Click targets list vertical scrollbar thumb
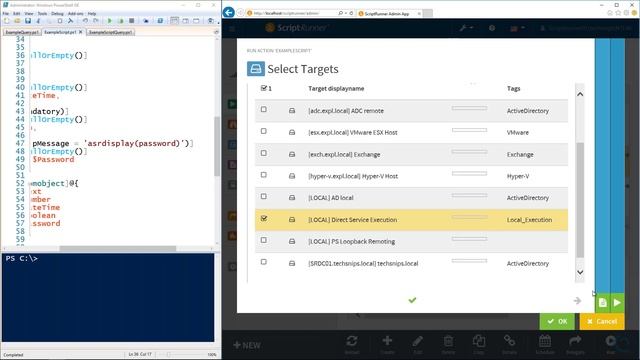 click(580, 200)
